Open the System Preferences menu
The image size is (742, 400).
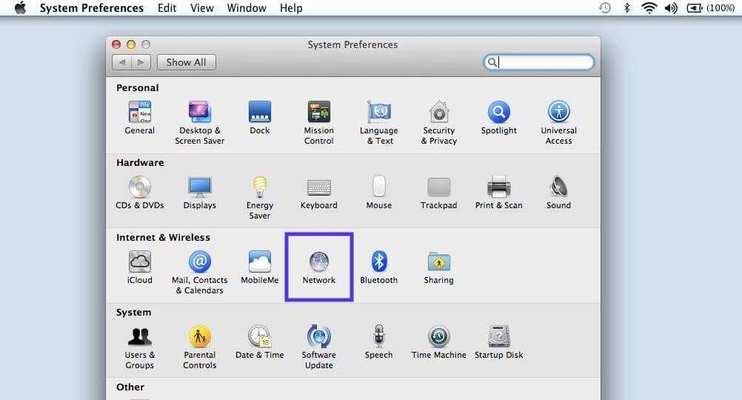91,8
